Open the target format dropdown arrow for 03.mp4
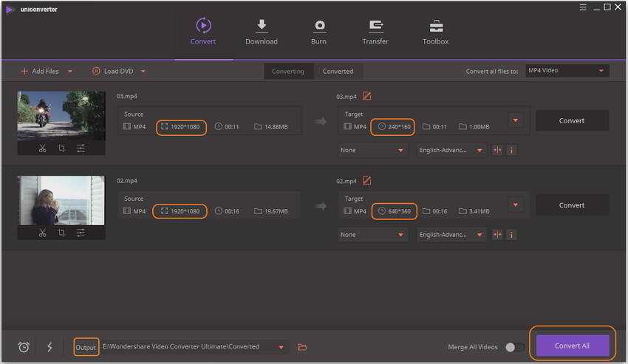628x364 pixels. (516, 120)
